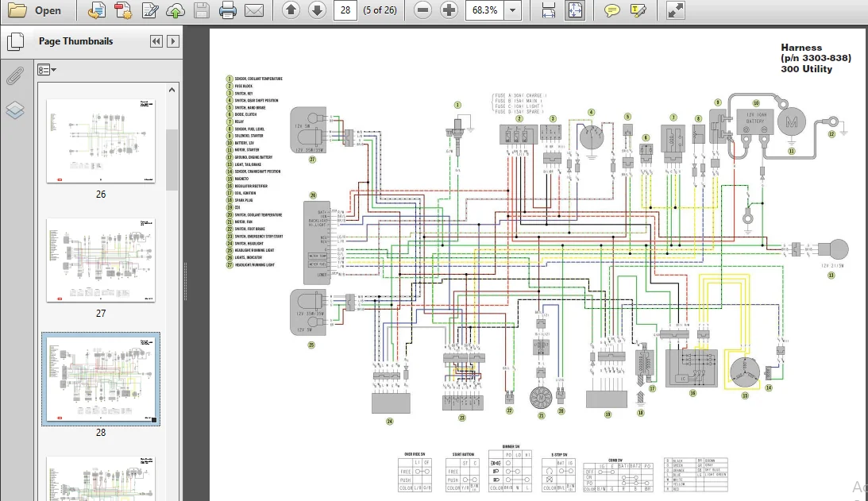The image size is (868, 501).
Task: Click the page number input field
Action: (x=345, y=10)
